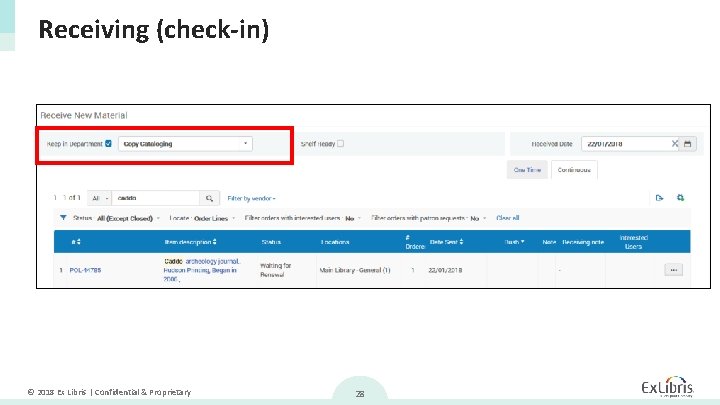Click the search magnifier icon
Viewport: 720px width, 405px height.
(209, 198)
